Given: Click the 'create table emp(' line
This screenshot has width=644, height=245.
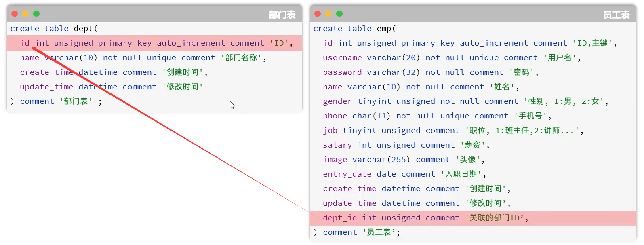Looking at the screenshot, I should tap(354, 29).
